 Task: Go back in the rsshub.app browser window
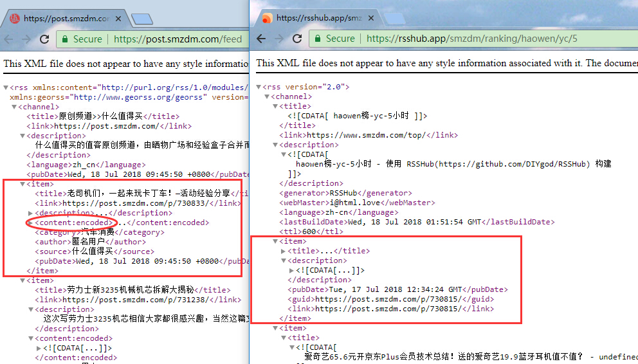(x=261, y=39)
